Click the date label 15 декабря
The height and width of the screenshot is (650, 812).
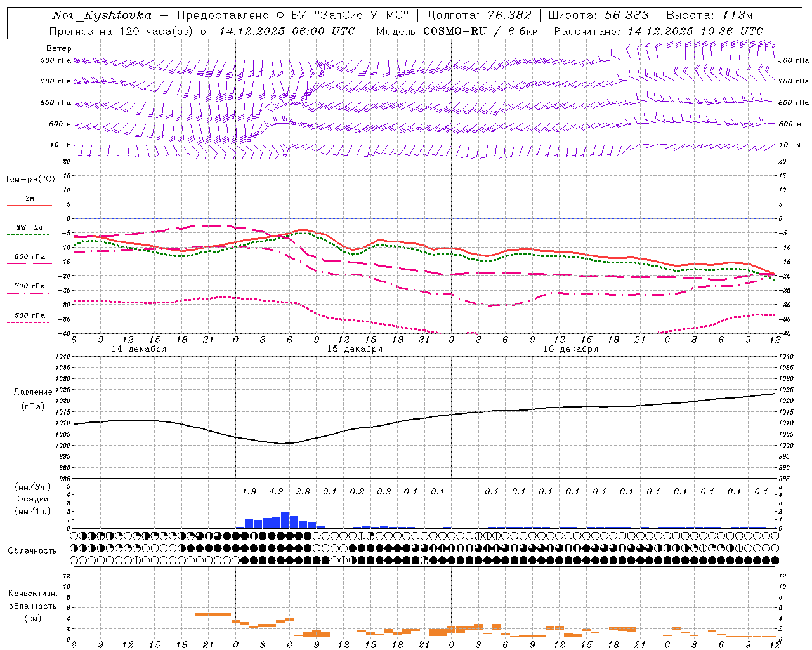(x=355, y=349)
